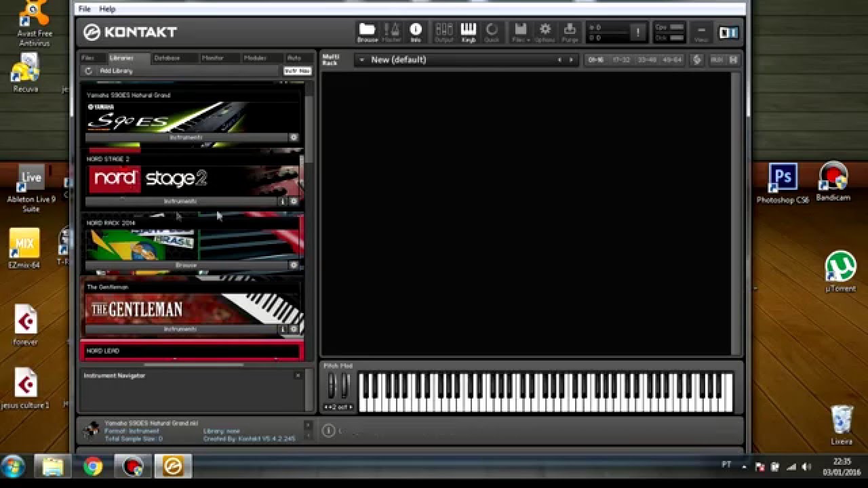The image size is (868, 488).
Task: Switch to the Files tab
Action: tap(92, 58)
